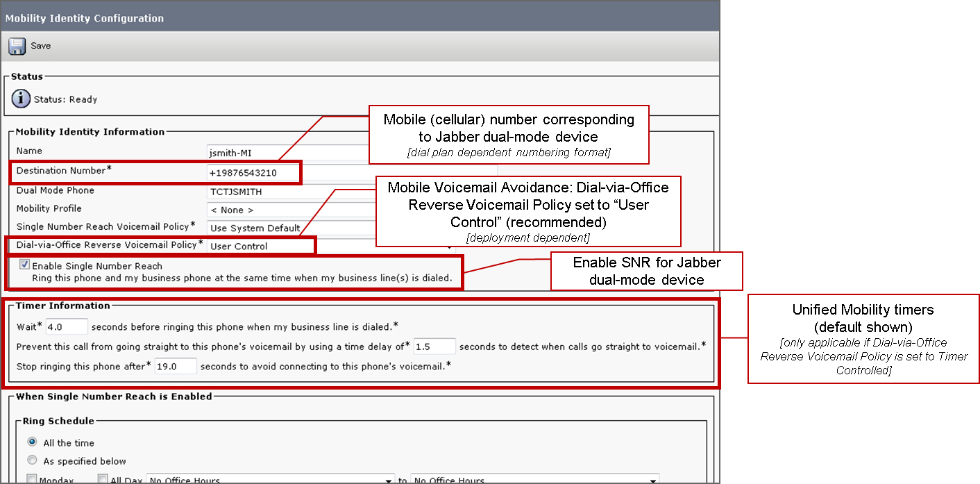
Task: Open Single Number Reach Voicemail Policy dropdown
Action: (292, 228)
